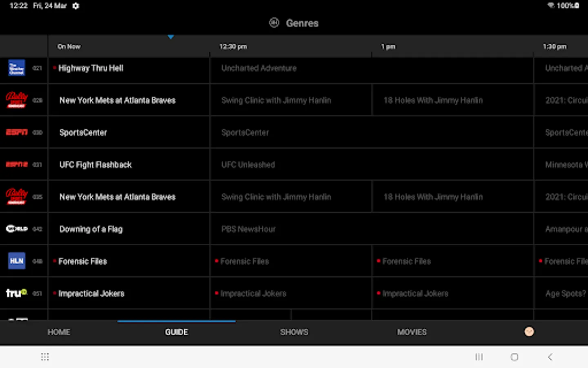This screenshot has height=368, width=588.
Task: Select Swing Clinic on channel 035
Action: [x=291, y=197]
